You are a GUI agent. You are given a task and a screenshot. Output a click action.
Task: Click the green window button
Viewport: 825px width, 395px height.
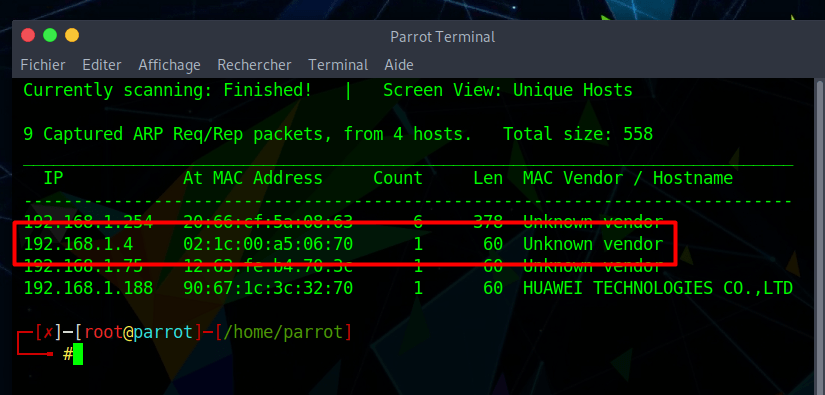(x=50, y=35)
